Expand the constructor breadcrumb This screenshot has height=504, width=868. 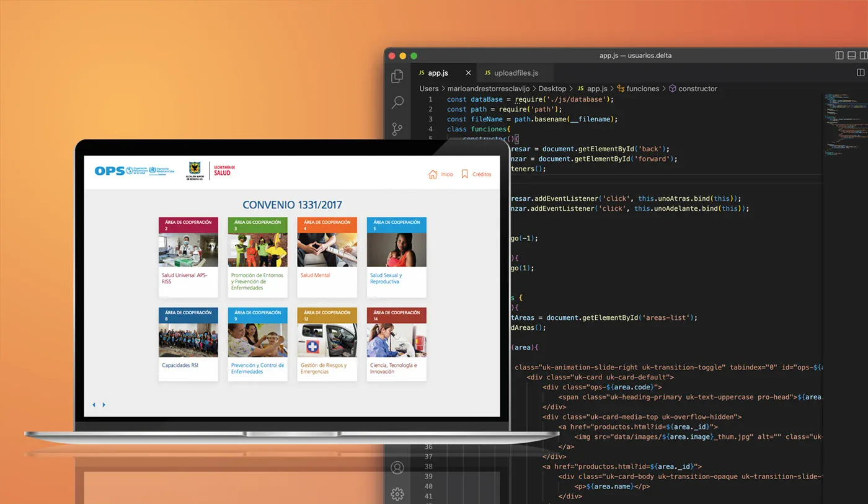point(693,89)
